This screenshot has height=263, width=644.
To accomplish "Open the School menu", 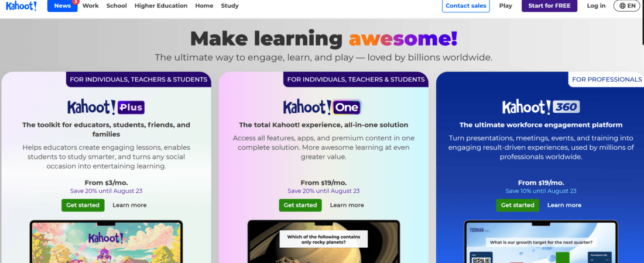I will coord(117,6).
